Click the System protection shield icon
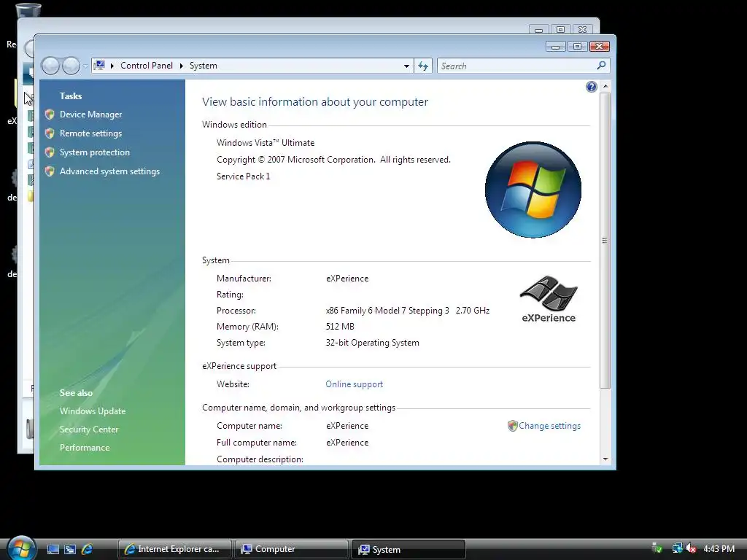Image resolution: width=747 pixels, height=560 pixels. (x=50, y=152)
